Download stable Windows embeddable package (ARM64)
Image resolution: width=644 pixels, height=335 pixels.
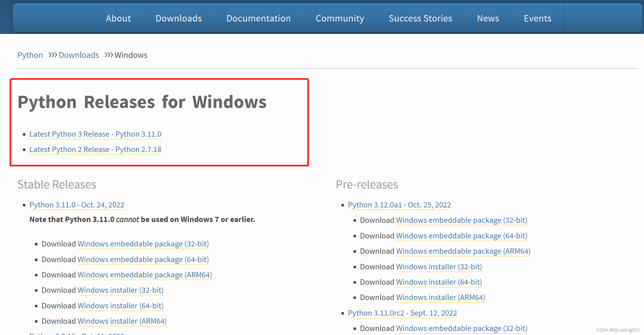click(x=144, y=275)
